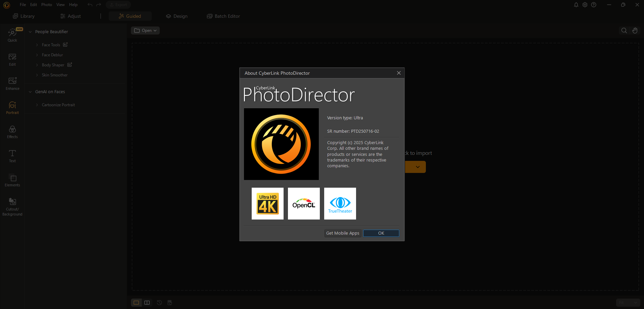Open the Quick tools sidebar panel
644x309 pixels.
click(12, 35)
